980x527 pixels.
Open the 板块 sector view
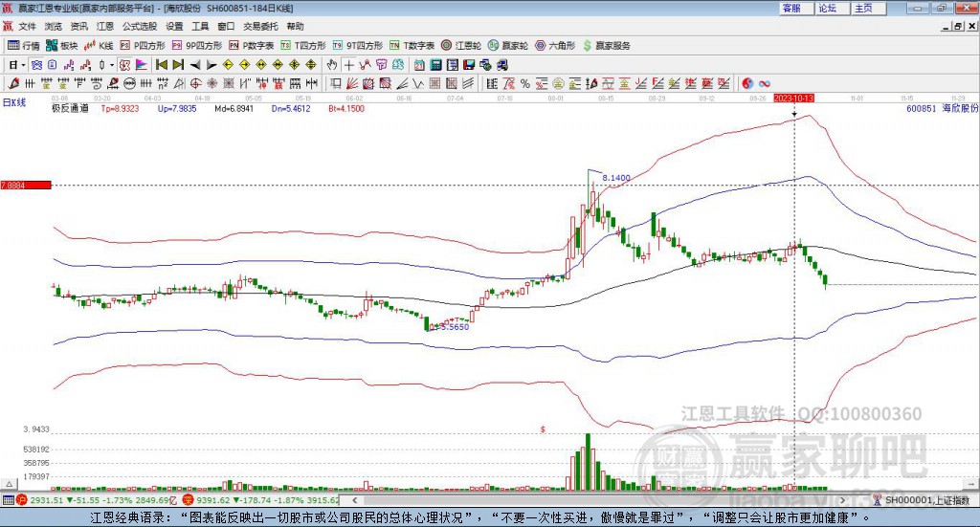61,46
